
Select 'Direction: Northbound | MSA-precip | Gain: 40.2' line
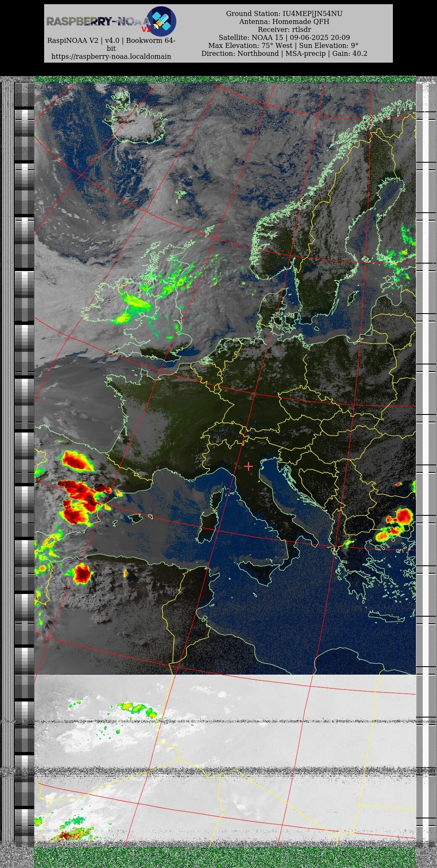(x=284, y=53)
